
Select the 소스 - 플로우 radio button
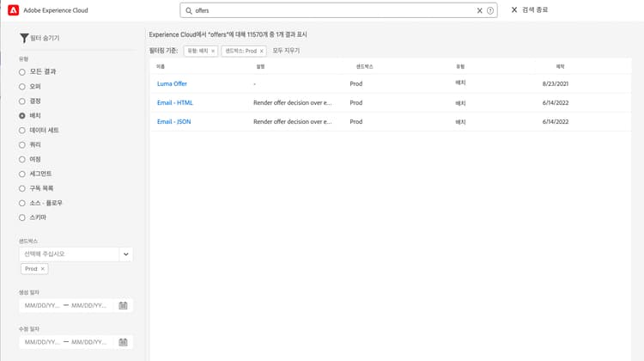click(x=22, y=203)
